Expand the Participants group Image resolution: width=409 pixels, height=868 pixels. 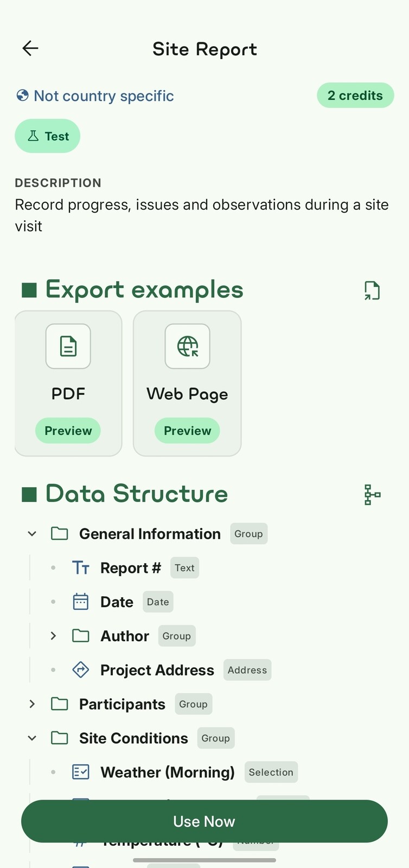tap(31, 704)
